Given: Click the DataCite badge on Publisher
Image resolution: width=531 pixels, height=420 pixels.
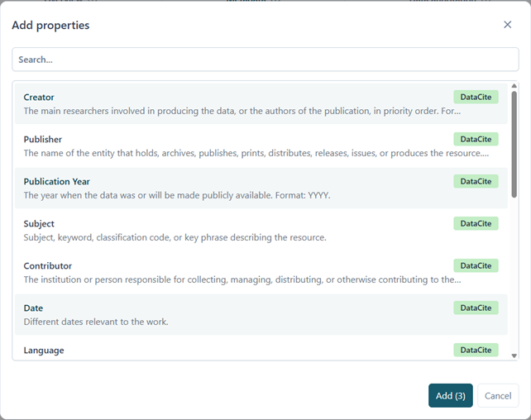Looking at the screenshot, I should click(476, 140).
